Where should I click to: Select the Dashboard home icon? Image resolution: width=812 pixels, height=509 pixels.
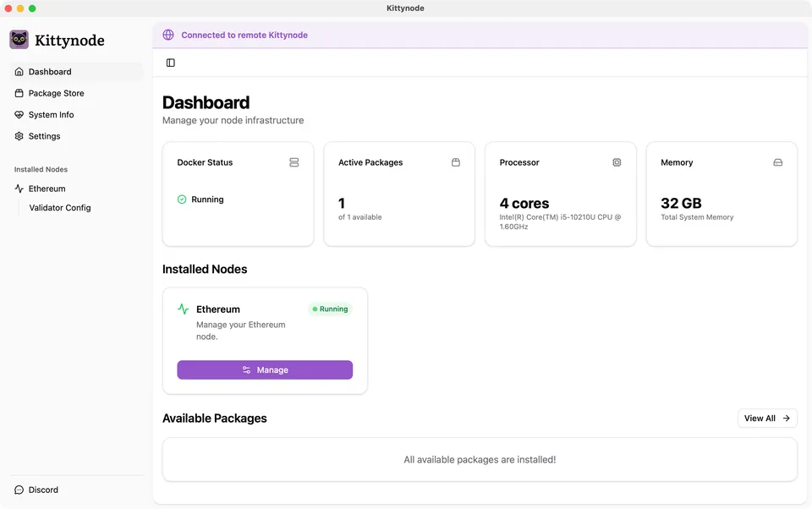coord(19,72)
